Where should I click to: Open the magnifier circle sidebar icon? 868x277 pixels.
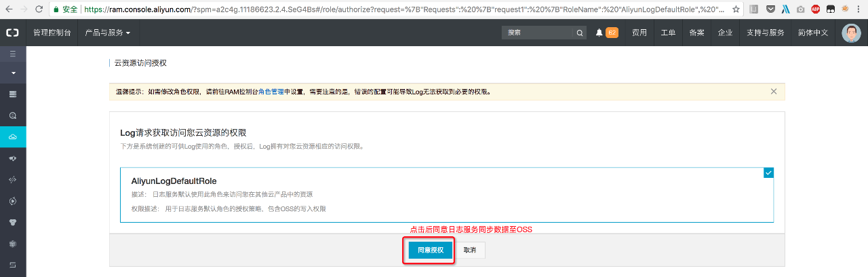point(13,115)
